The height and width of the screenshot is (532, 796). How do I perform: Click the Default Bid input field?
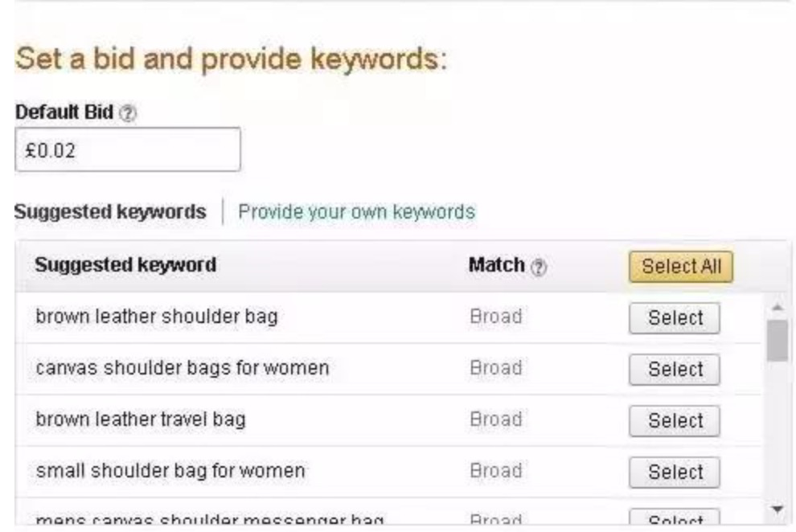[x=128, y=150]
